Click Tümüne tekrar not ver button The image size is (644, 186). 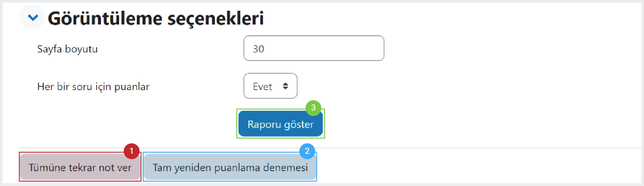(x=80, y=167)
